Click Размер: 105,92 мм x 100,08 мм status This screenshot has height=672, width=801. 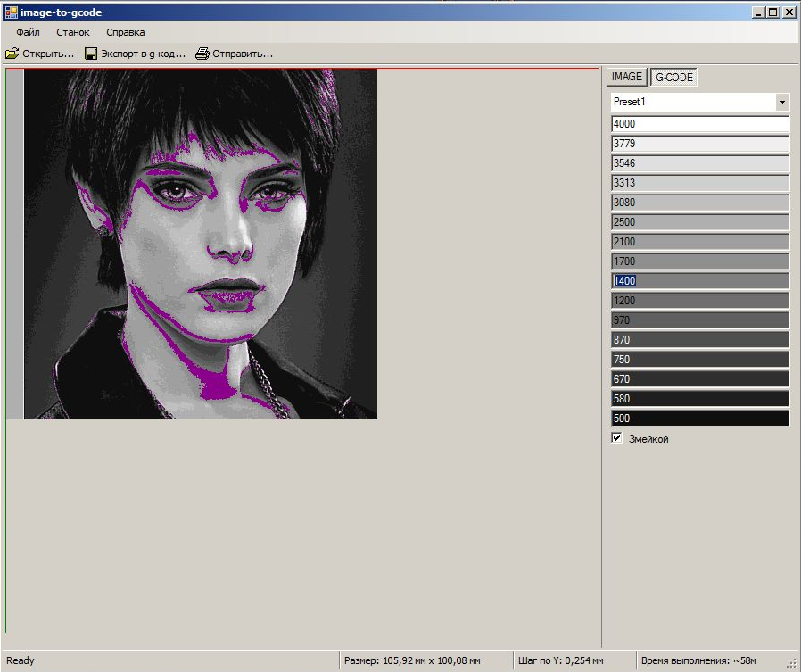[x=412, y=660]
